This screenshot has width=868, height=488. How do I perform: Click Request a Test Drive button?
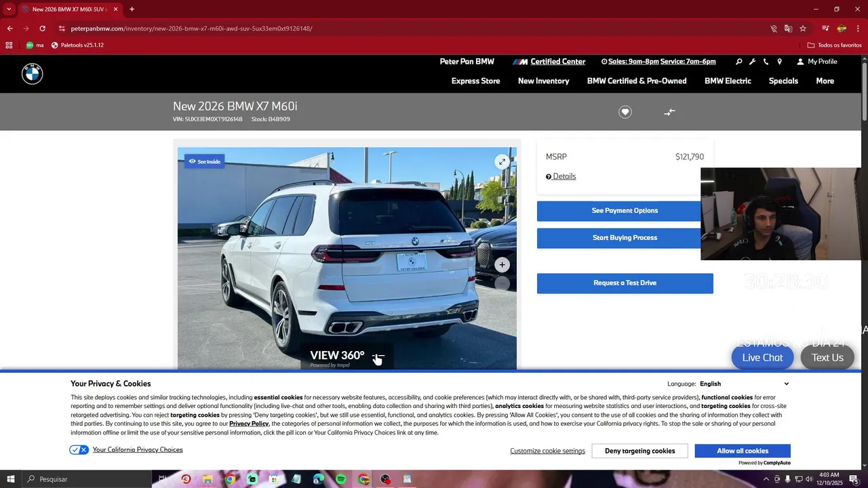click(625, 283)
